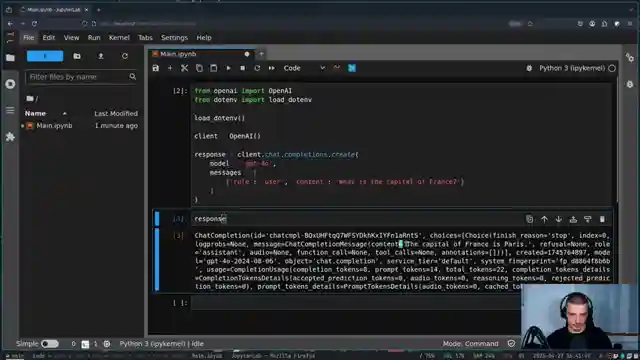This screenshot has width=640, height=360.
Task: Click the collapse bar left of the output cell
Action: click(x=157, y=260)
